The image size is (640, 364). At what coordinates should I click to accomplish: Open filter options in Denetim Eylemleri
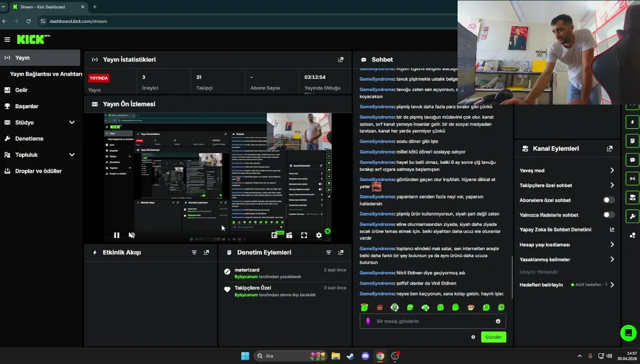(x=329, y=252)
